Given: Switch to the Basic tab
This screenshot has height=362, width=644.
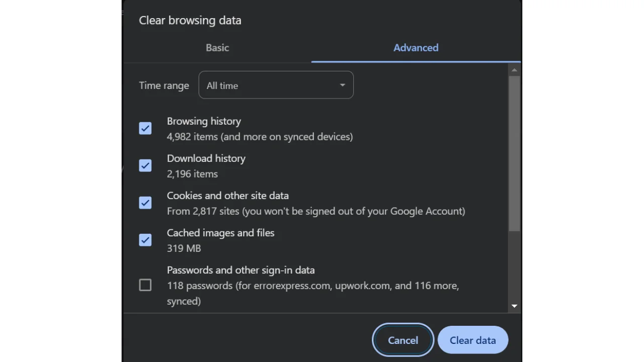Looking at the screenshot, I should click(x=217, y=48).
